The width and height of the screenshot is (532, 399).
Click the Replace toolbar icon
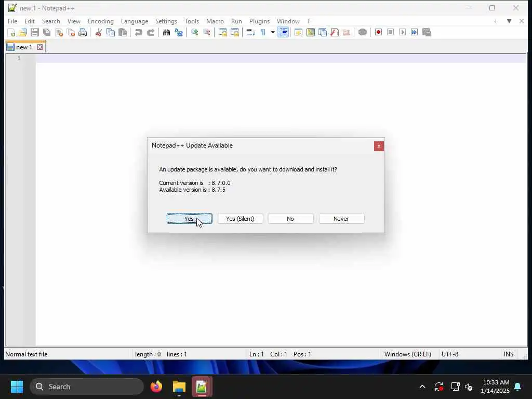[x=179, y=32]
